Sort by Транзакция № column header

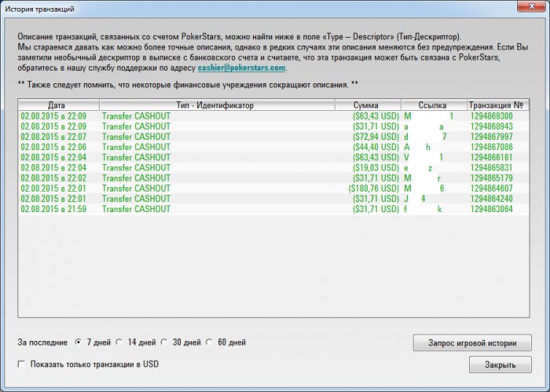[x=498, y=105]
